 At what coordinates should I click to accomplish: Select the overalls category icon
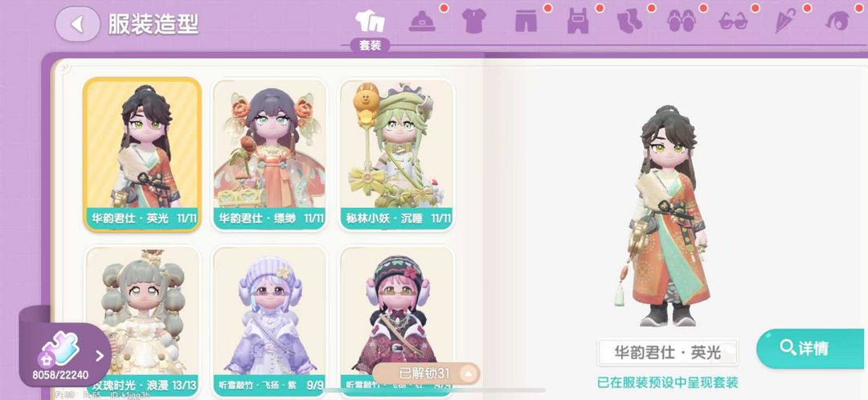point(577,22)
